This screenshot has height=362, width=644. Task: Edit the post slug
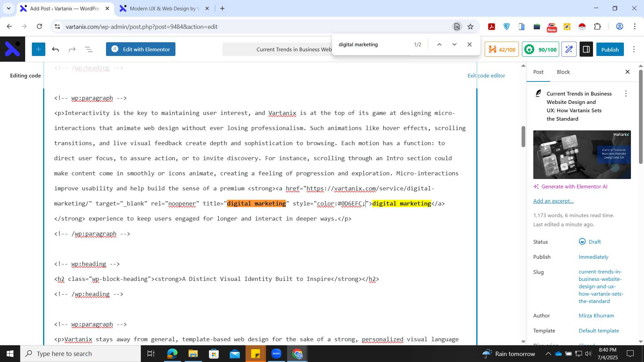pos(601,287)
